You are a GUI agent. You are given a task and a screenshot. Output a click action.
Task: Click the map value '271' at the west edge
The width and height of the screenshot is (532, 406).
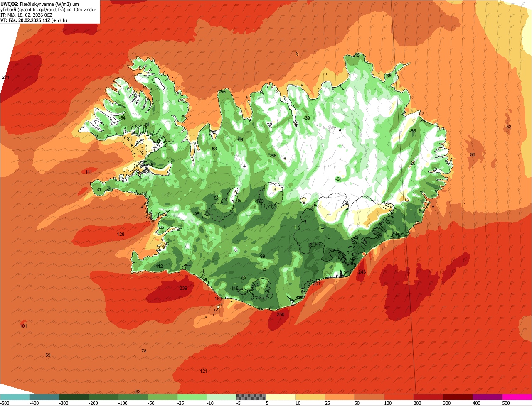pyautogui.click(x=6, y=78)
